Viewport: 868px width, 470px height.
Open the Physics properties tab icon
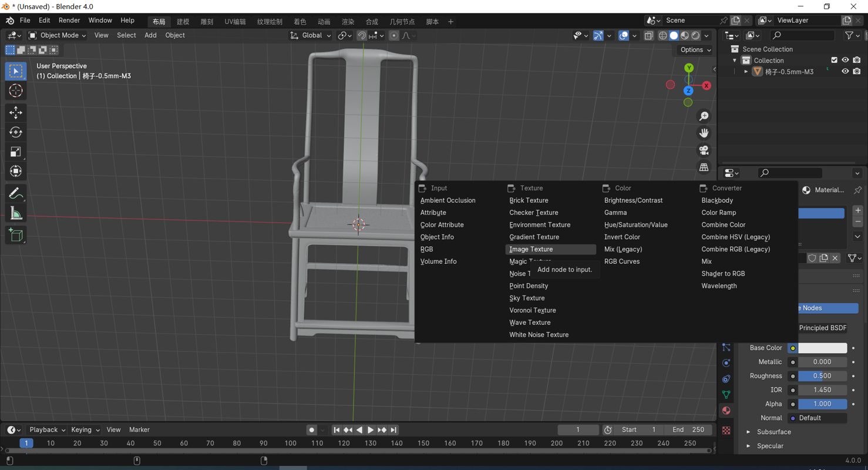[726, 363]
